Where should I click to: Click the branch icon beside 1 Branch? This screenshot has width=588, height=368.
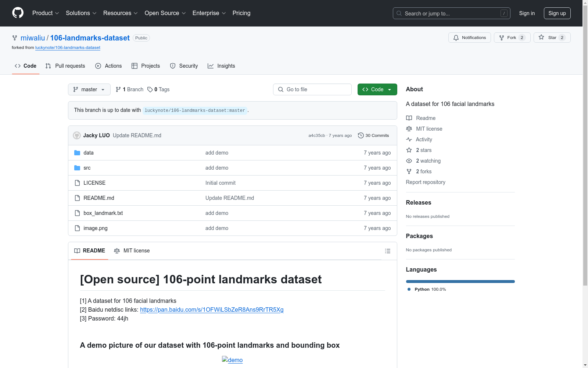tap(118, 89)
